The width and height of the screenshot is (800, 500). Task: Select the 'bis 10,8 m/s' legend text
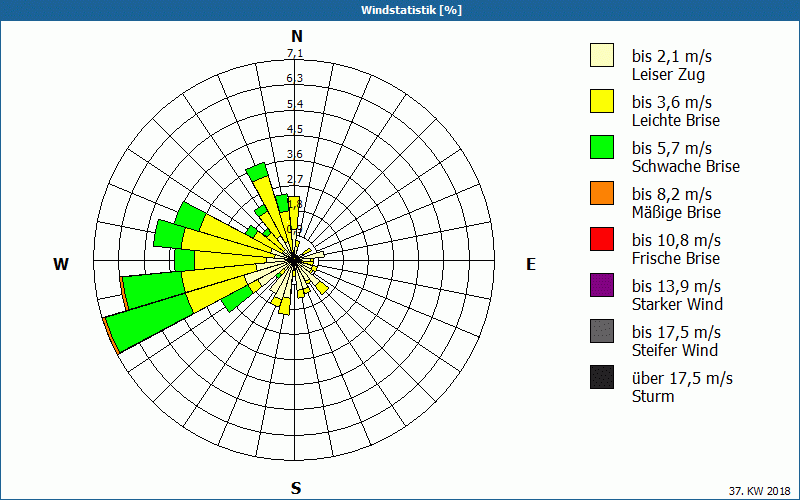point(676,240)
